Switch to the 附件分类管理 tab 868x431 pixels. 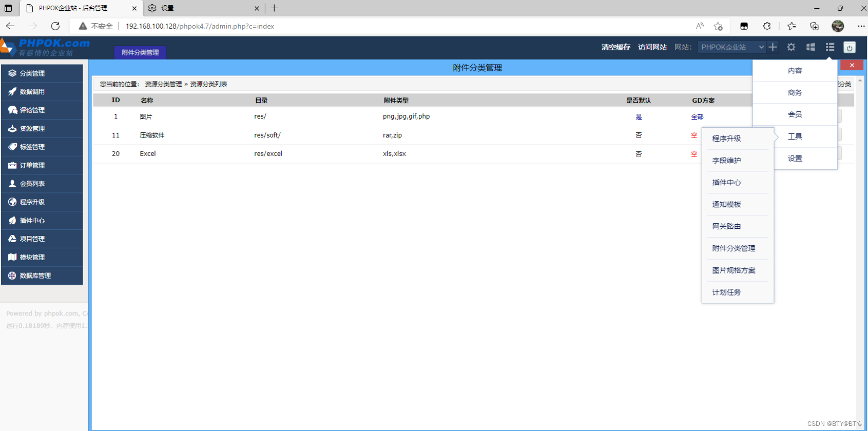tap(140, 52)
